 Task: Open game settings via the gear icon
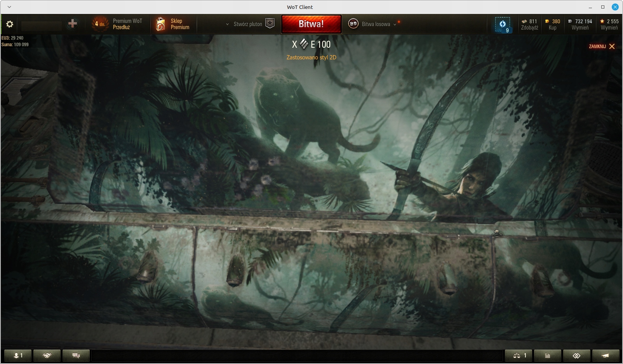pos(10,24)
